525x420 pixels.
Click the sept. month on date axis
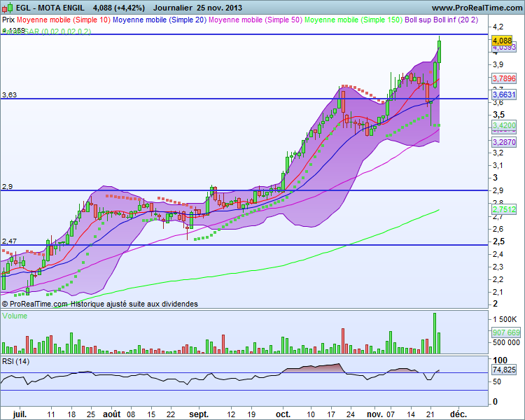point(199,414)
